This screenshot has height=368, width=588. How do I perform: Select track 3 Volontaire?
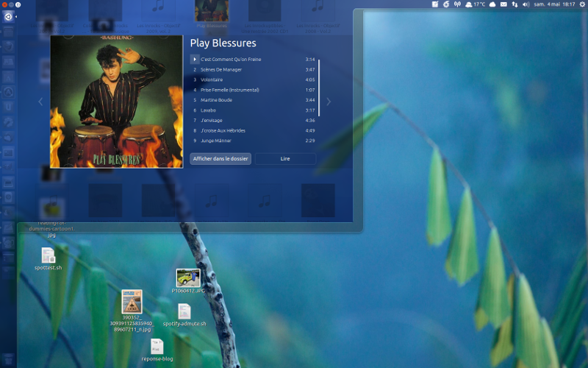coord(254,79)
